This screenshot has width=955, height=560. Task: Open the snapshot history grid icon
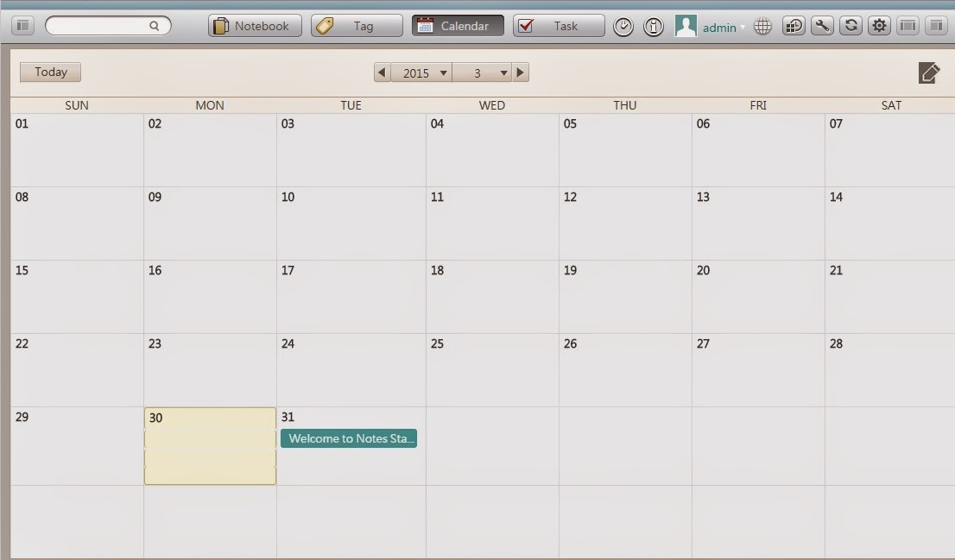(794, 26)
